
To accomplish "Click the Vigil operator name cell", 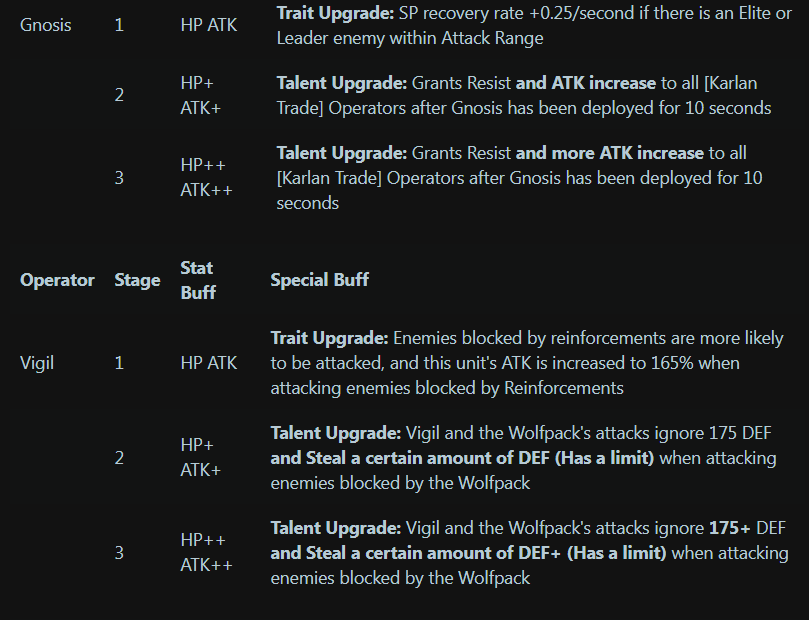I will point(37,363).
